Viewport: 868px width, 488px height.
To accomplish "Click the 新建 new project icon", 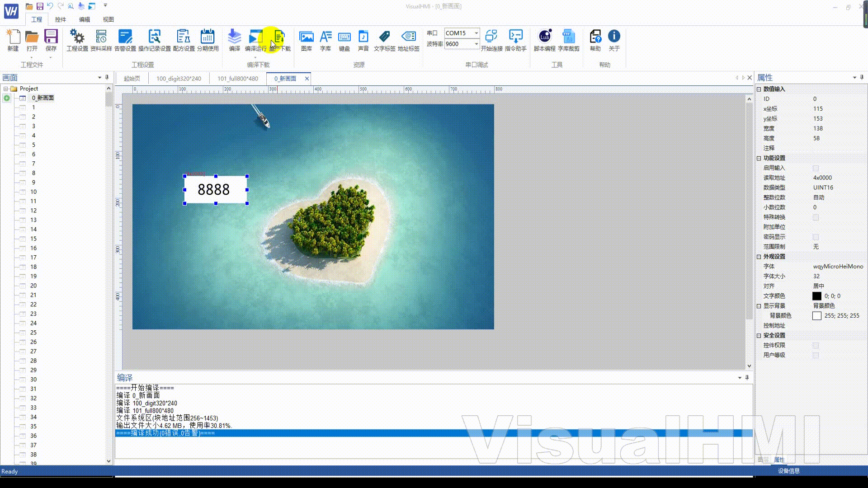I will pos(13,40).
